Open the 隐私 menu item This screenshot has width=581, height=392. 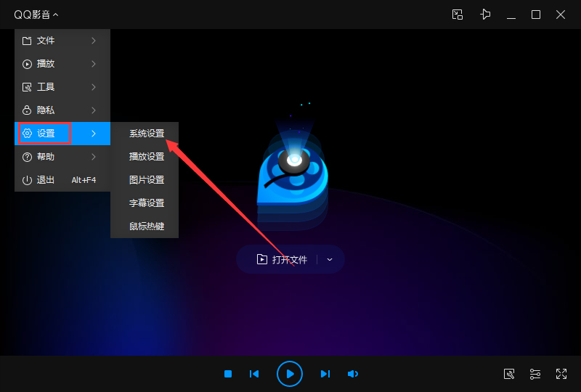click(62, 110)
